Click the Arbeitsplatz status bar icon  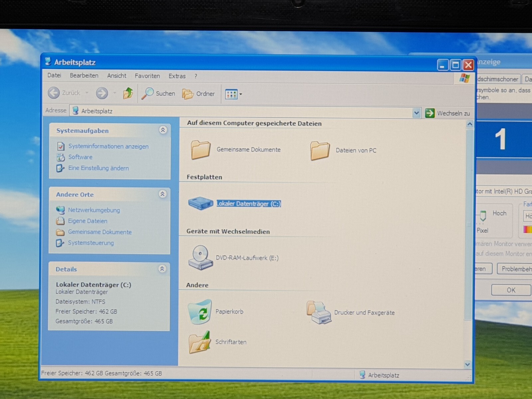tap(362, 375)
